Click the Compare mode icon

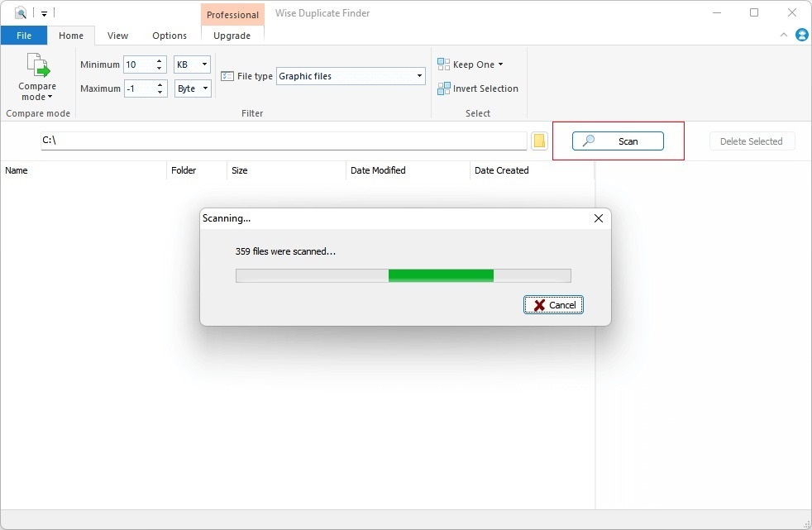37,66
